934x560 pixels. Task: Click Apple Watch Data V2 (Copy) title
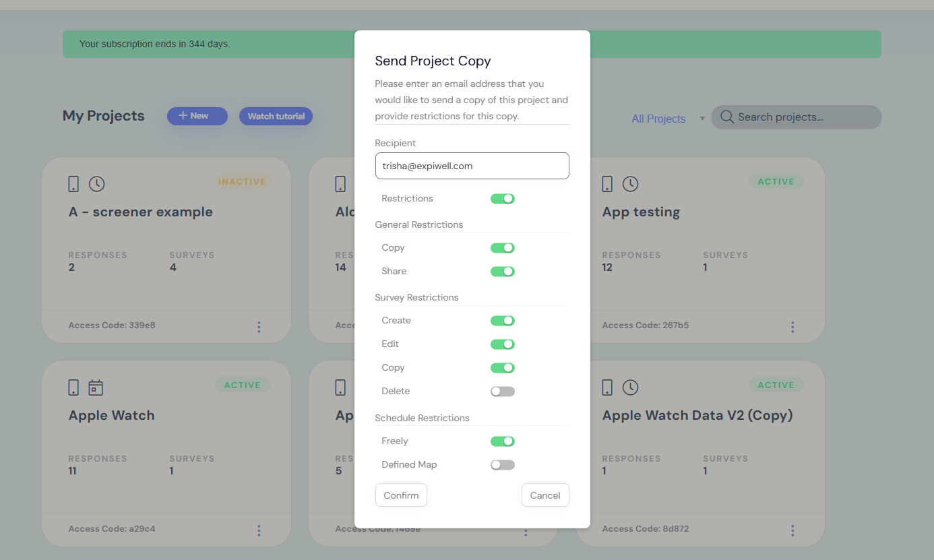(x=697, y=416)
